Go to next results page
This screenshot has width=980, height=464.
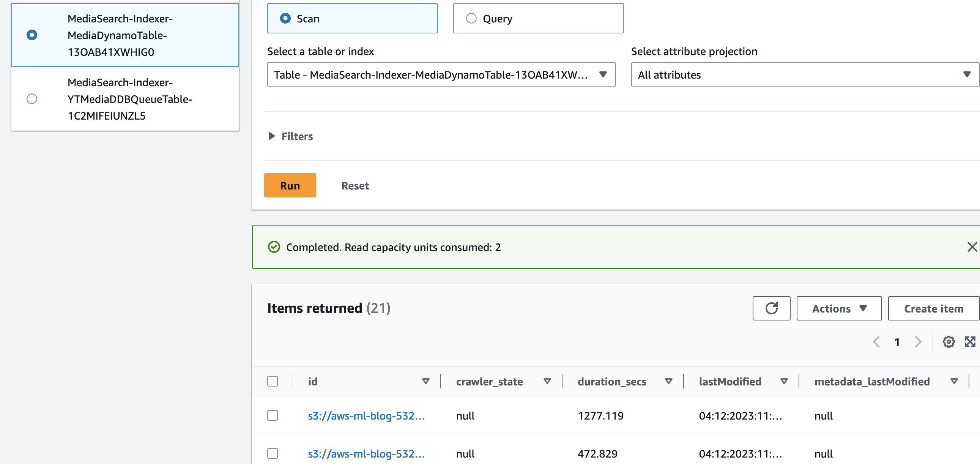[x=918, y=342]
